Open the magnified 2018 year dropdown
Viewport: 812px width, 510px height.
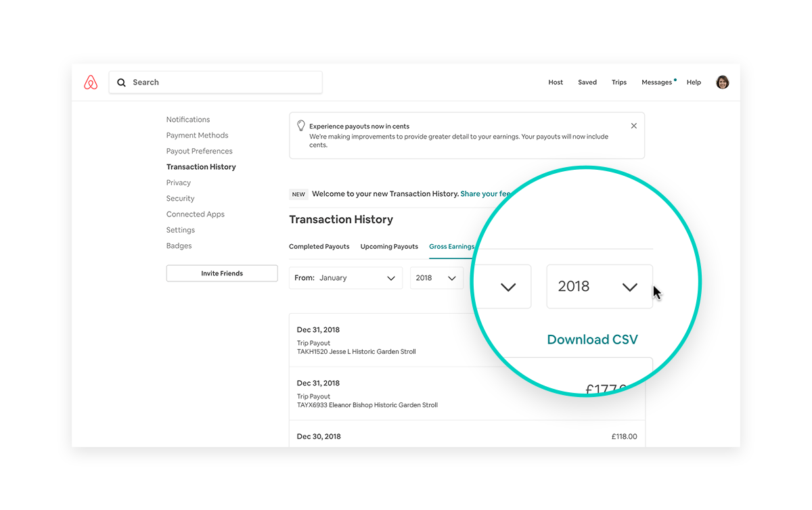(599, 287)
